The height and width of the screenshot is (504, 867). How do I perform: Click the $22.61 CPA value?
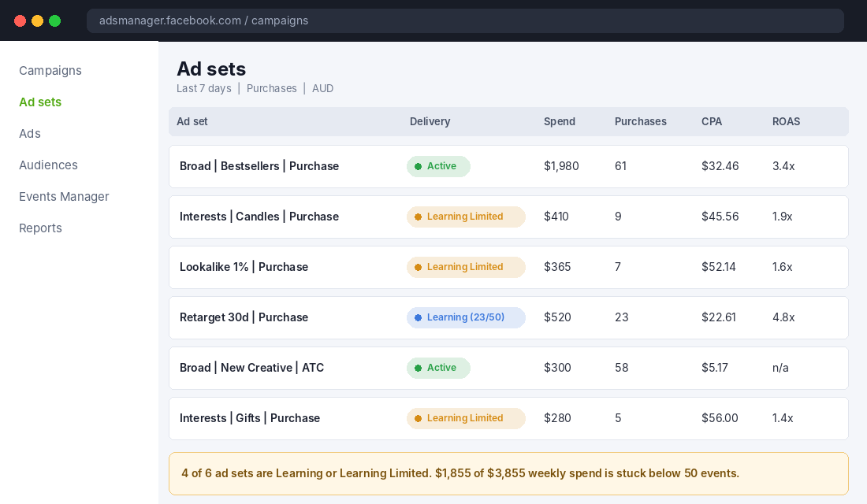click(x=719, y=317)
